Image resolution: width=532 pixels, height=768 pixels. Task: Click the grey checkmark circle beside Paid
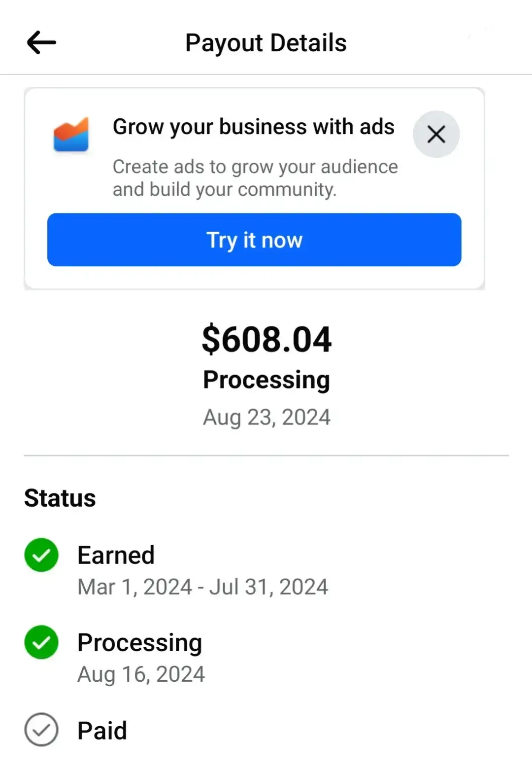pos(41,730)
